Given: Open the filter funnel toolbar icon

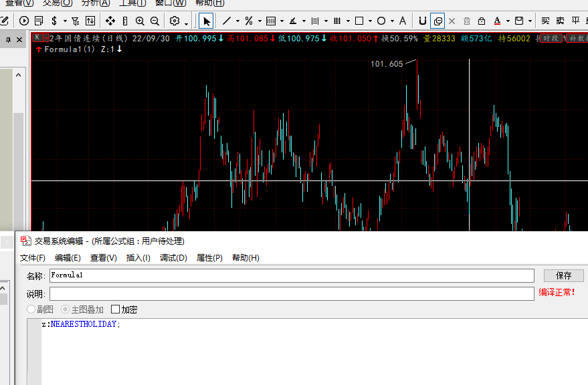Looking at the screenshot, I should click(x=76, y=21).
